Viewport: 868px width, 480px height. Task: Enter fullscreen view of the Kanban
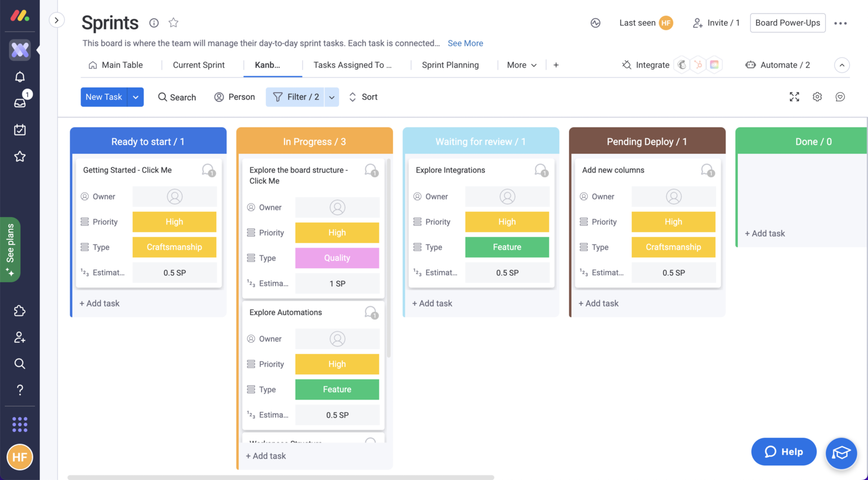point(794,97)
